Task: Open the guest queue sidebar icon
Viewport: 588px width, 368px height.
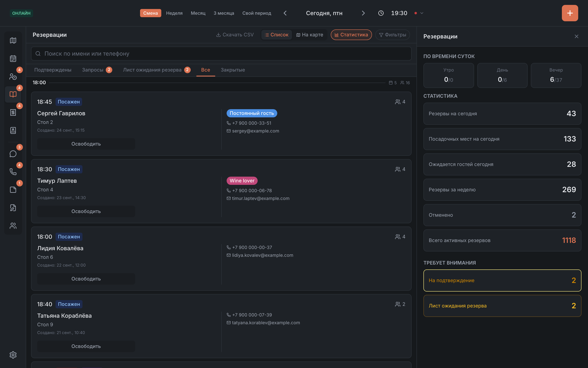Action: point(13,76)
